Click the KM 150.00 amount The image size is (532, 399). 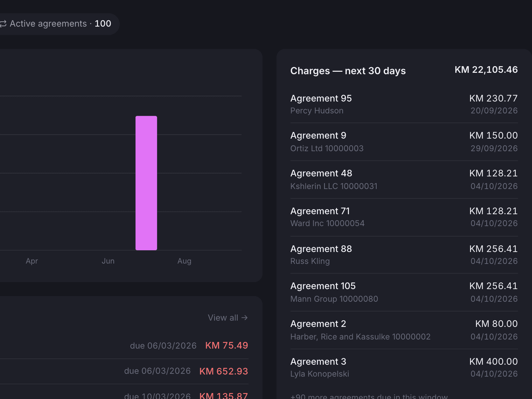tap(493, 135)
